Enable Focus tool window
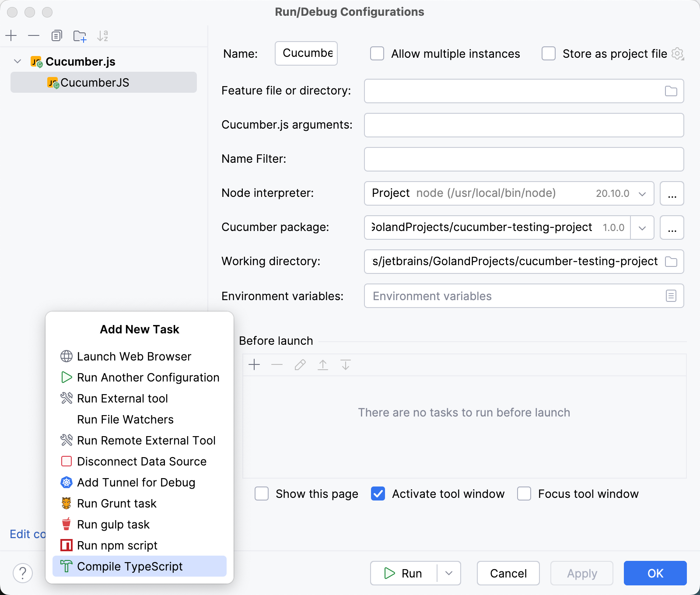This screenshot has width=700, height=595. [x=524, y=494]
